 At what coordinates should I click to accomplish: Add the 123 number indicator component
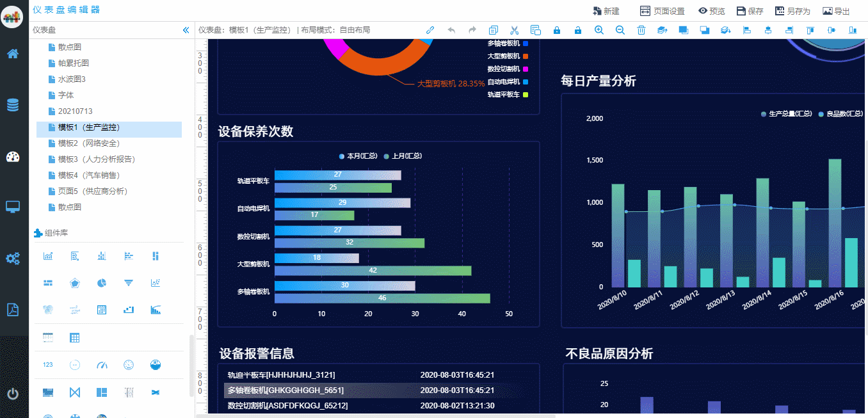point(48,364)
